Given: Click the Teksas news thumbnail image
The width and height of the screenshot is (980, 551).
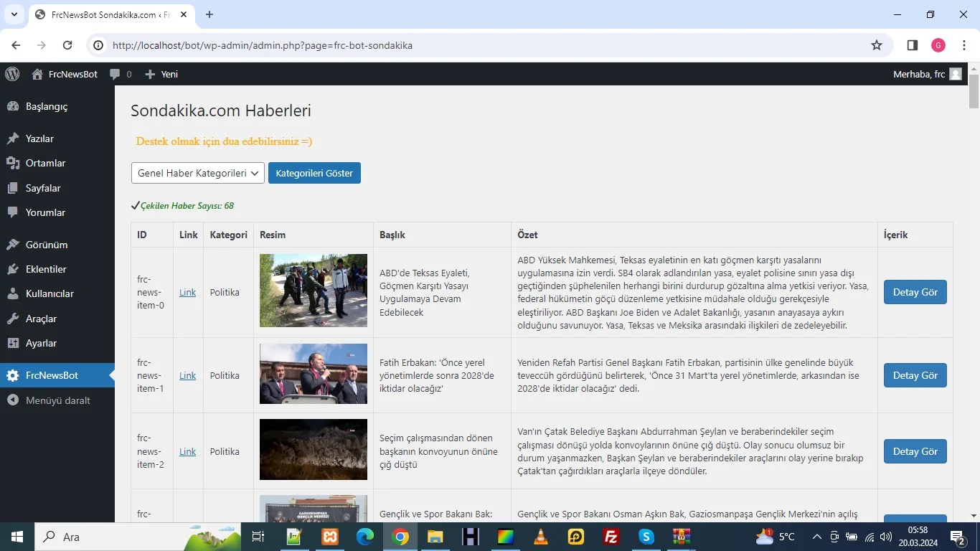Looking at the screenshot, I should coord(314,291).
